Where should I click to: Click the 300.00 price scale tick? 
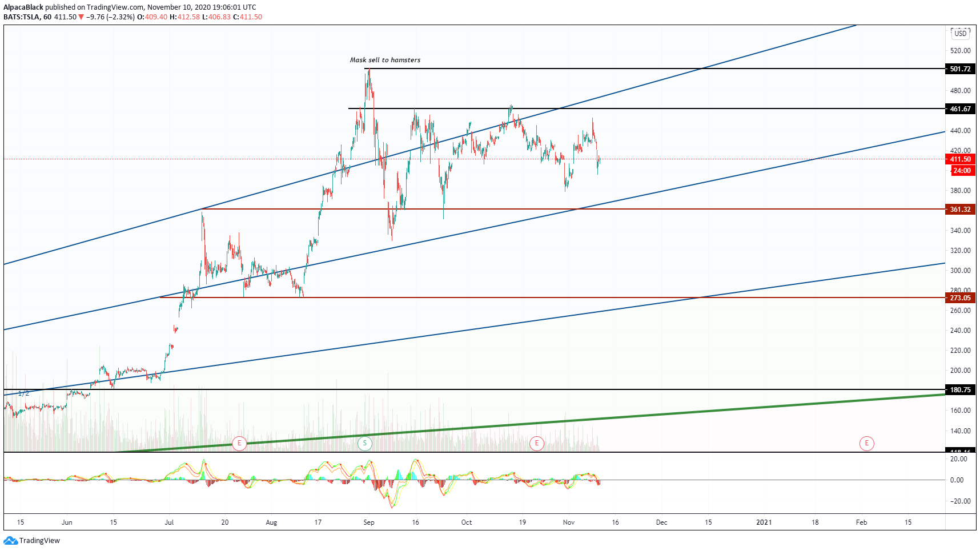tap(960, 271)
